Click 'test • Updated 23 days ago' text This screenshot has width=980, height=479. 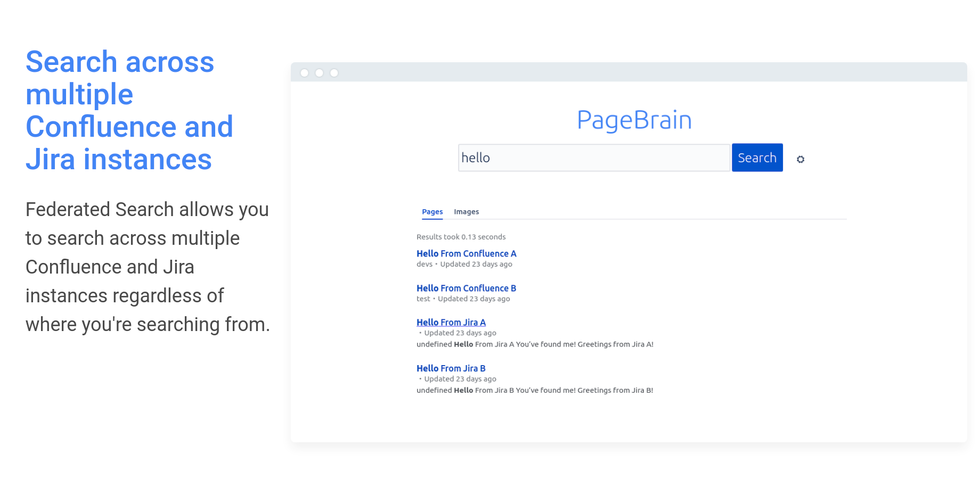click(463, 299)
